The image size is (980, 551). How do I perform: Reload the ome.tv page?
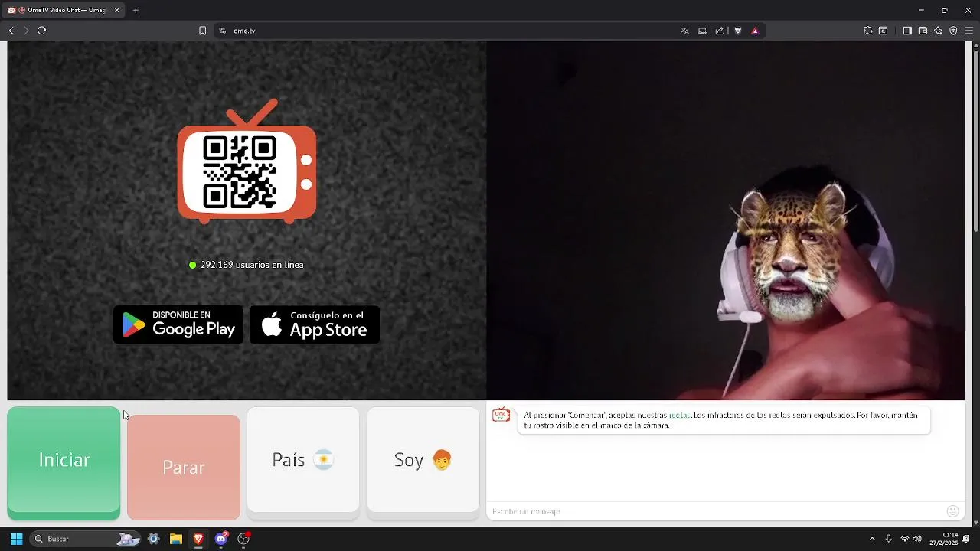(x=42, y=31)
